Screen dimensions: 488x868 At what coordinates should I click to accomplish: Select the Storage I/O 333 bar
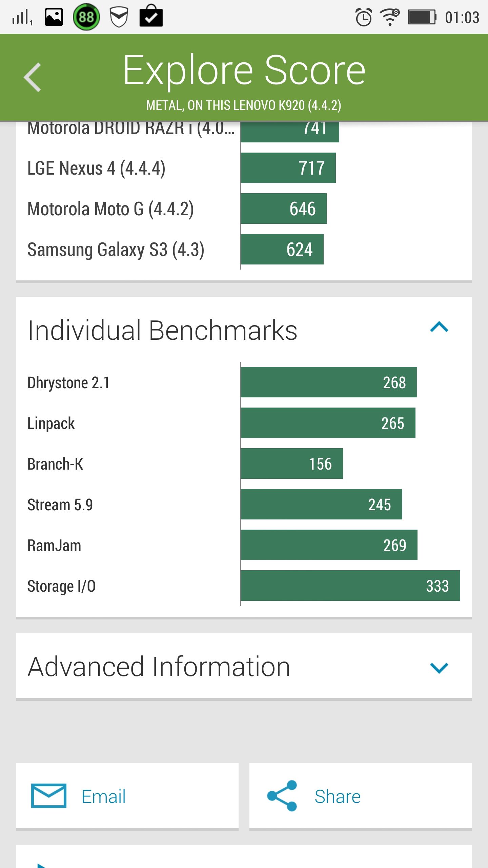click(x=350, y=586)
